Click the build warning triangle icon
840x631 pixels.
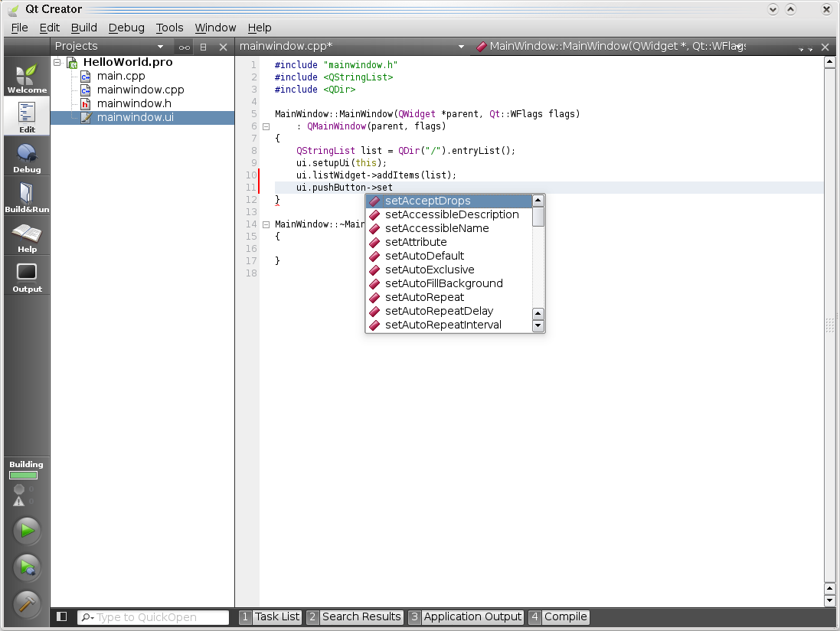coord(19,502)
